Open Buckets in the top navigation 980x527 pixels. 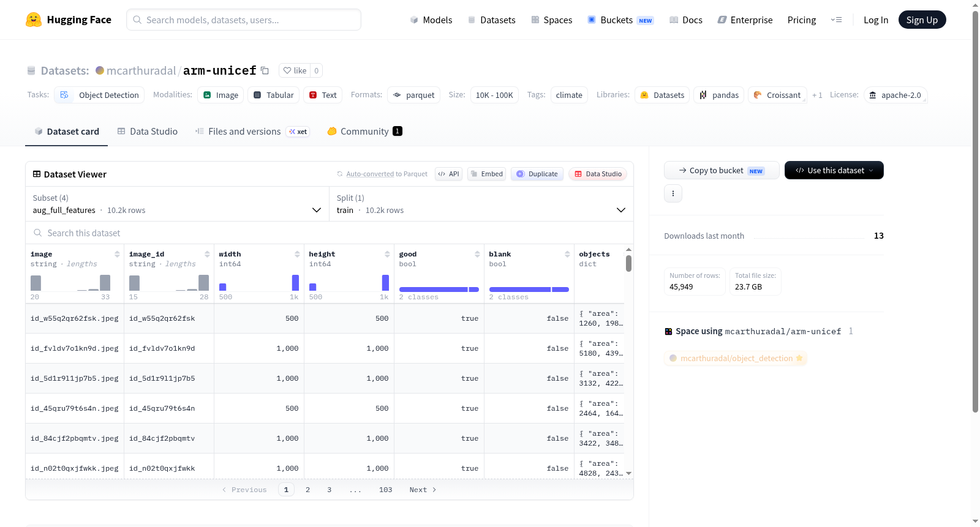[620, 20]
